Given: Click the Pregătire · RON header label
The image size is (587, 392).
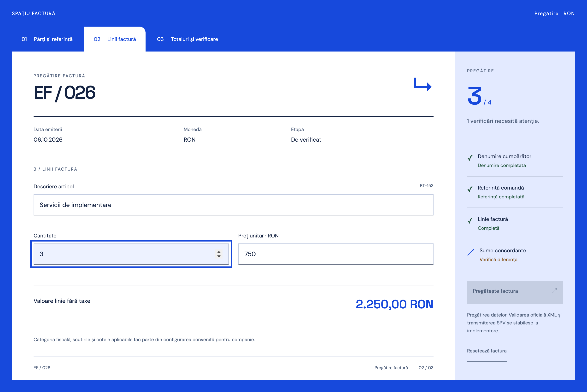Looking at the screenshot, I should click(554, 13).
